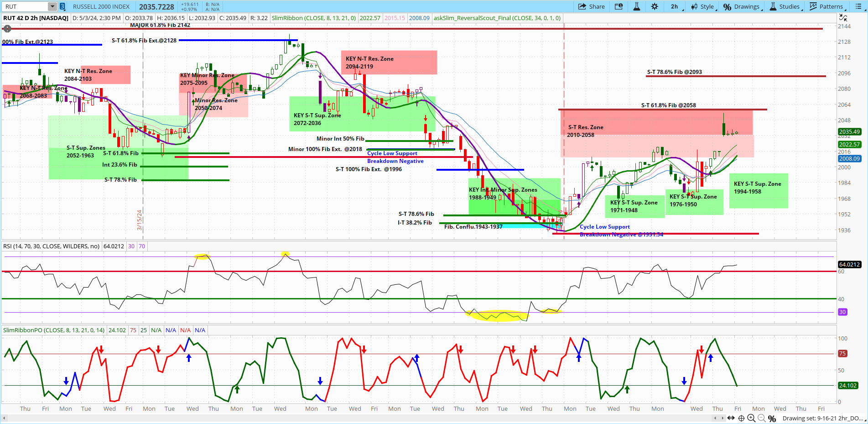This screenshot has height=424, width=868.
Task: Open the 2h timeframe dropdown
Action: tap(674, 6)
